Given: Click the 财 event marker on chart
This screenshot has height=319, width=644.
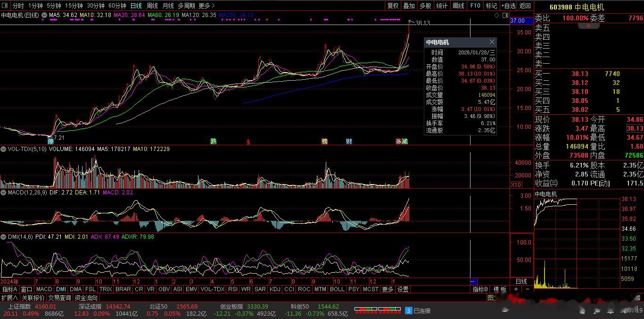Looking at the screenshot, I should click(349, 141).
